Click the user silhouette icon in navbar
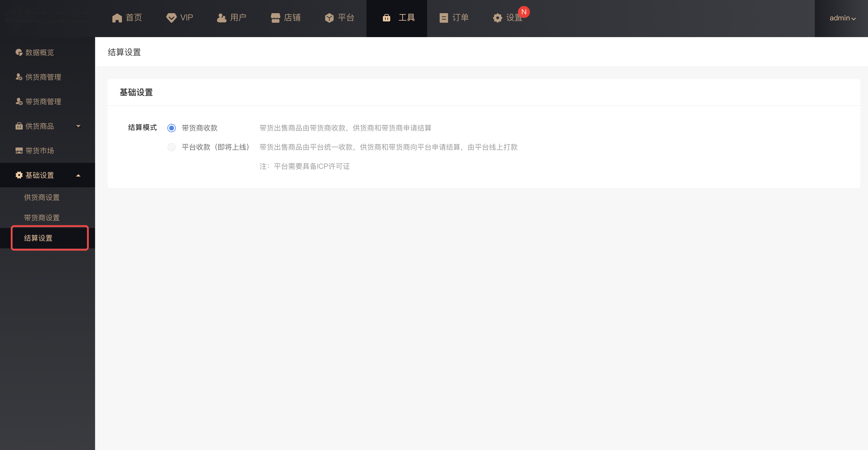 [x=221, y=18]
